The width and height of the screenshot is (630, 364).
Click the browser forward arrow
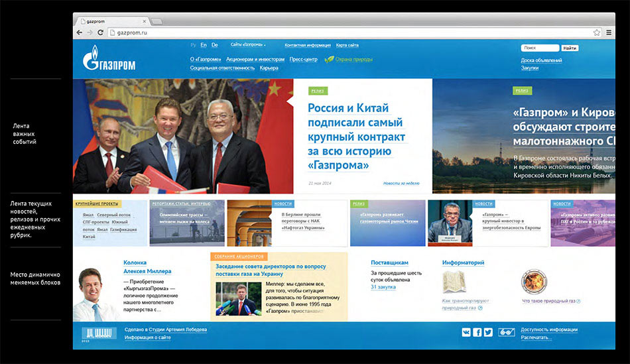(x=90, y=32)
